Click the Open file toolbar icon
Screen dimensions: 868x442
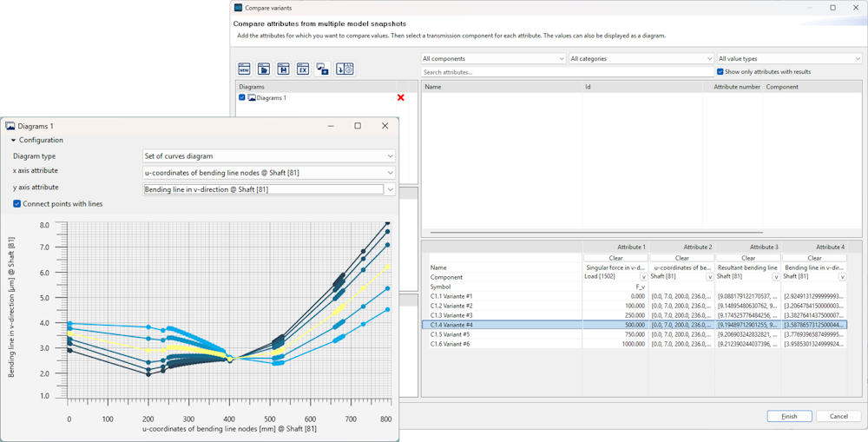[x=264, y=69]
